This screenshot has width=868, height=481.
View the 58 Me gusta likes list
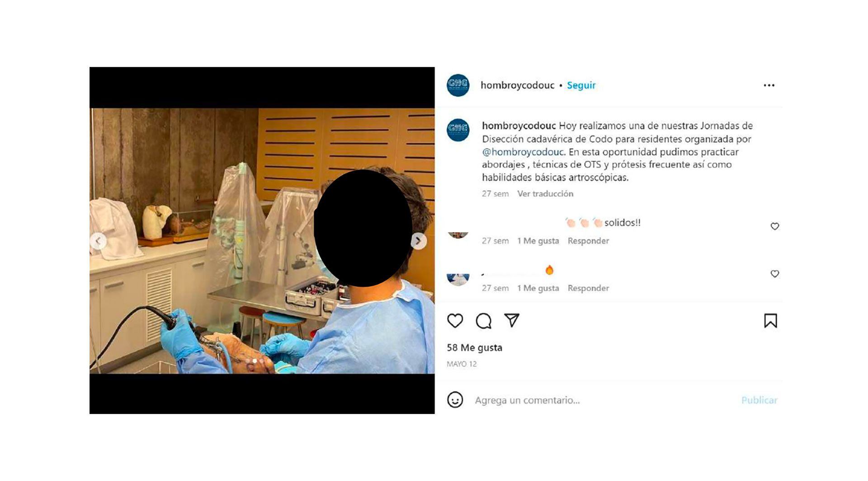pos(474,348)
